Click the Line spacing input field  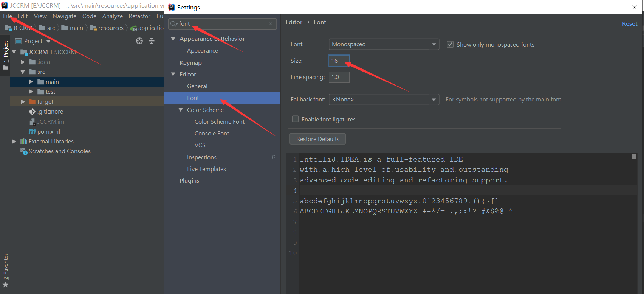[x=339, y=77]
